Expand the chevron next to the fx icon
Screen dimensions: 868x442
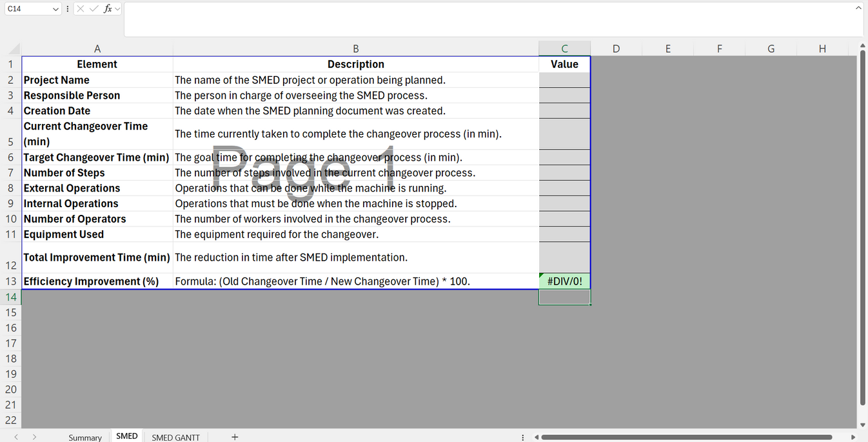[x=117, y=8]
